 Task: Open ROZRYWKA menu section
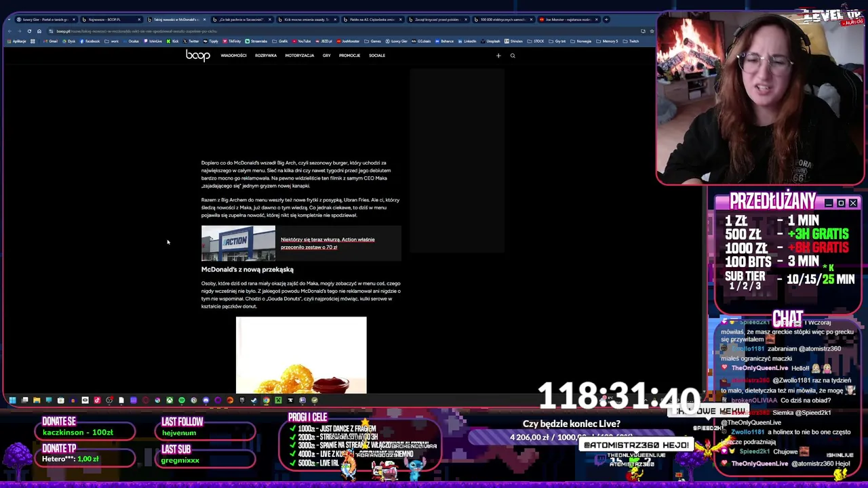pos(266,56)
